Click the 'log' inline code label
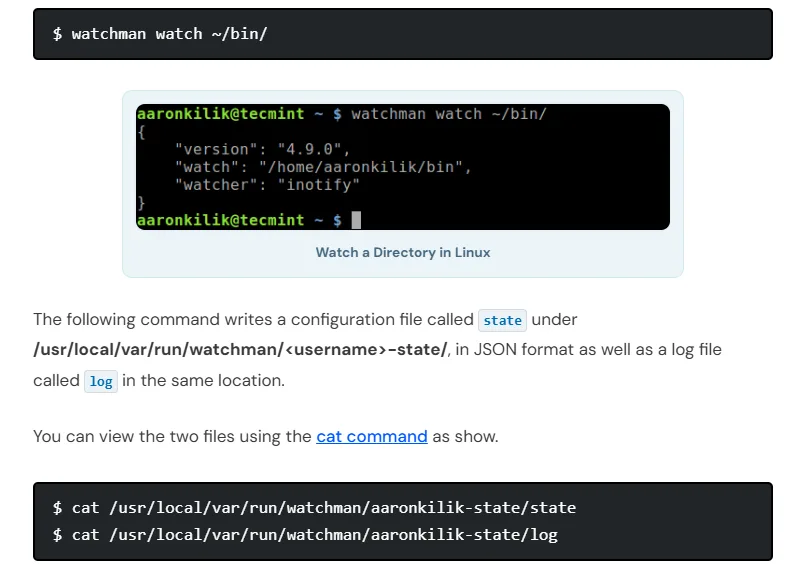 (101, 381)
